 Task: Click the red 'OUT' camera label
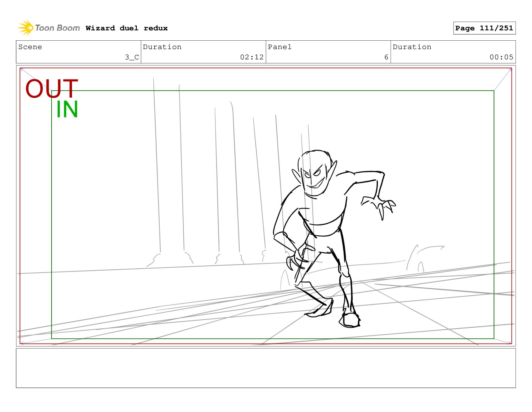tap(52, 88)
